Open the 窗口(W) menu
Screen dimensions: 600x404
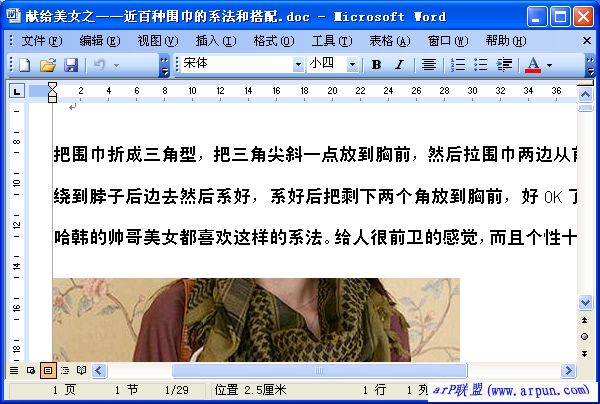[x=448, y=41]
